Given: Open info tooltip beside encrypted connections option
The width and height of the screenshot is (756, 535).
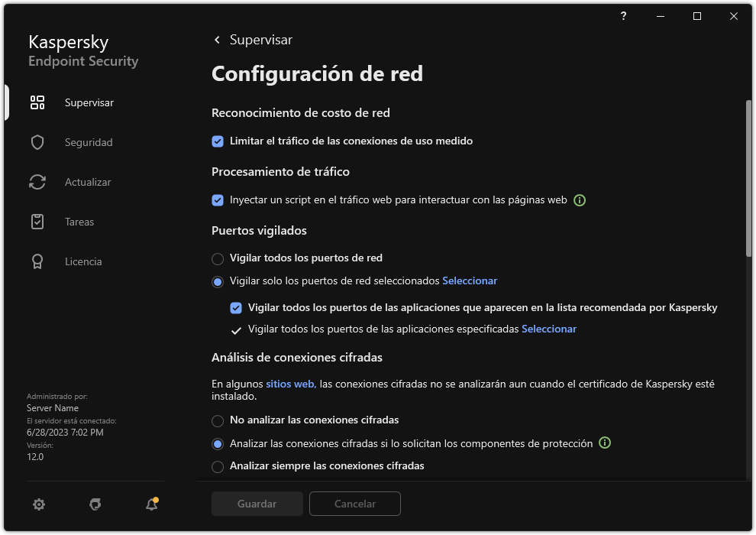Looking at the screenshot, I should click(x=604, y=443).
